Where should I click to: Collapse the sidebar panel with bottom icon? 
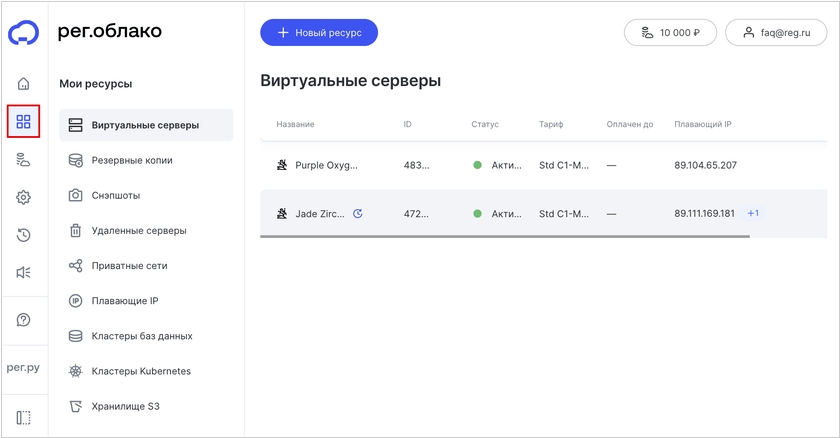click(24, 417)
